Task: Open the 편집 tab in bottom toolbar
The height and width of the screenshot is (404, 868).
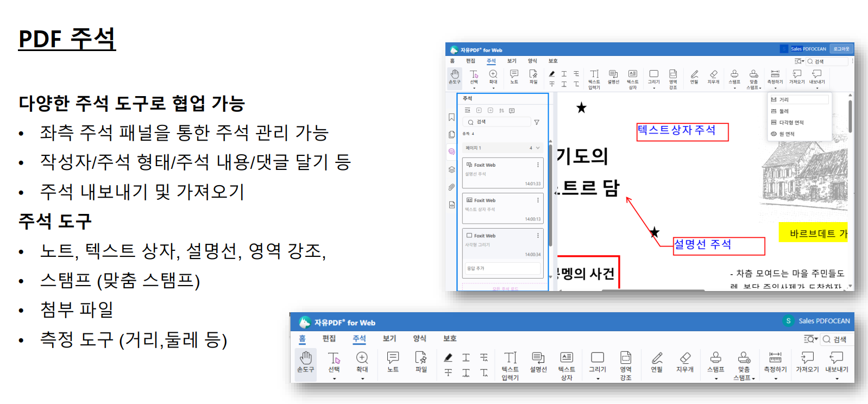Action: coord(329,338)
